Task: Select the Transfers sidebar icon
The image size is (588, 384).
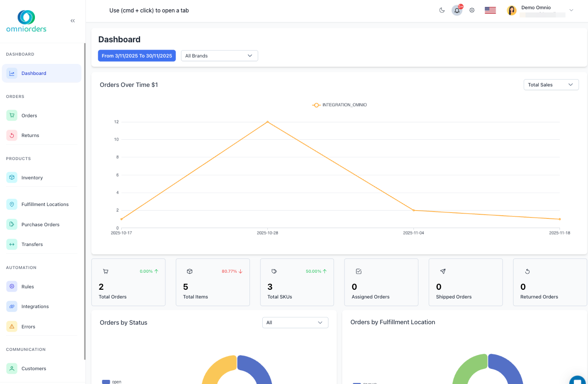Action: tap(11, 244)
